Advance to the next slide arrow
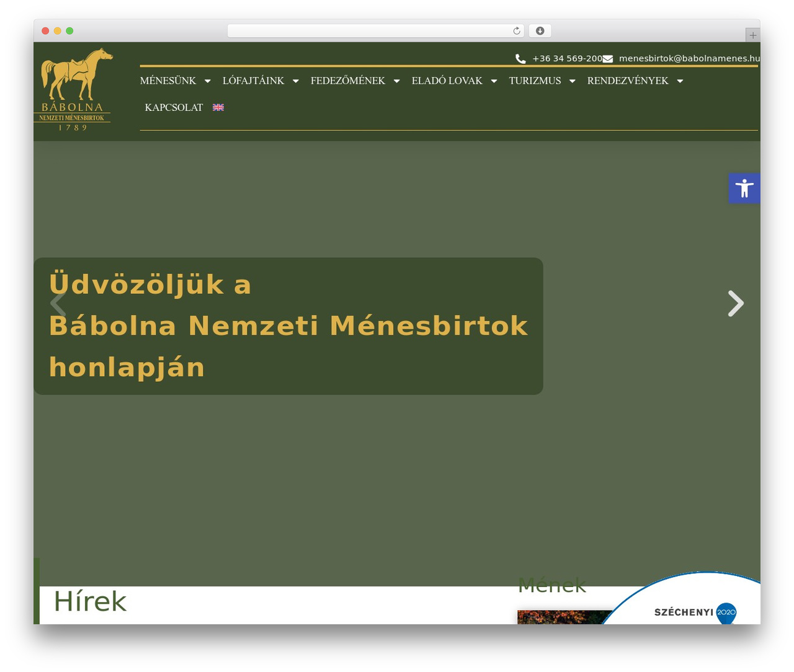Screen dimensions: 794x672 [x=736, y=304]
